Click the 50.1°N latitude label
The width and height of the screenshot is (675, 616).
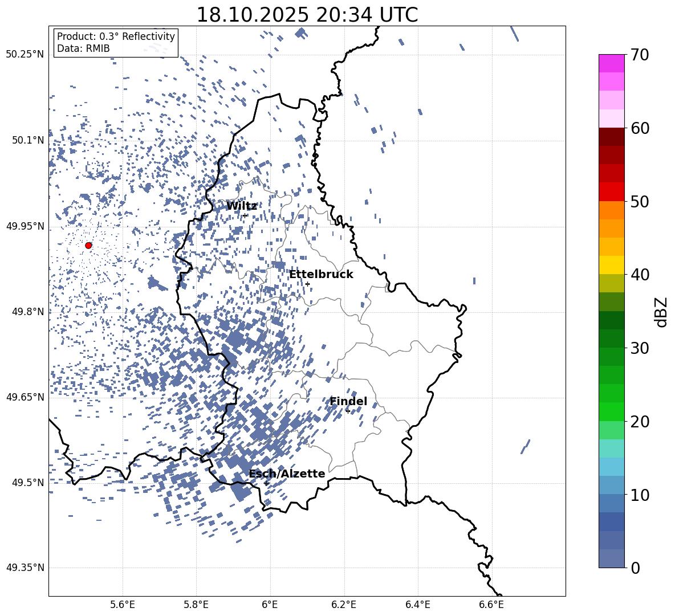[28, 140]
